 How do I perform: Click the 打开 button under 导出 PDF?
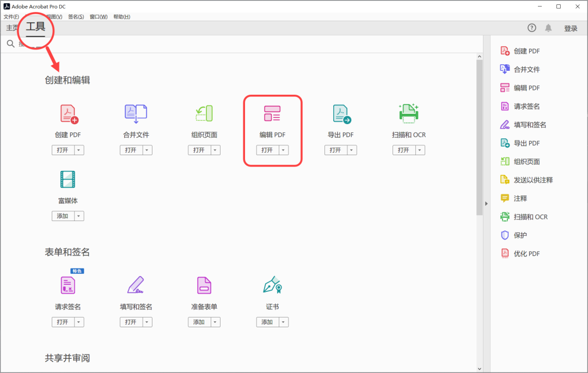tap(335, 150)
